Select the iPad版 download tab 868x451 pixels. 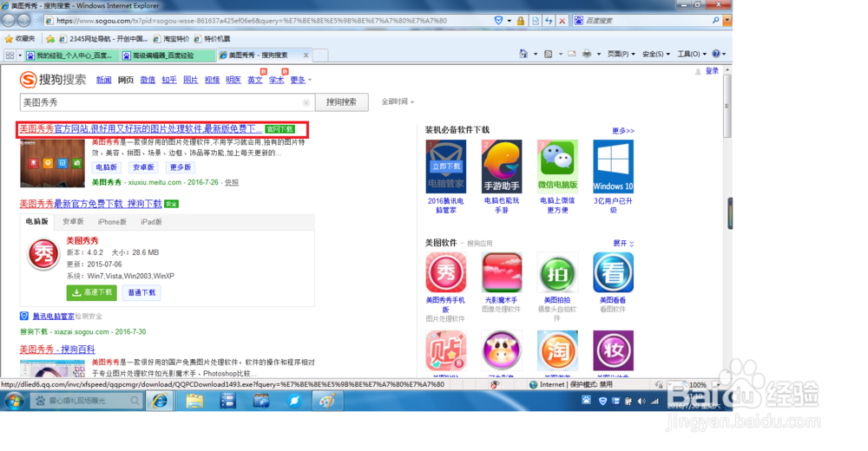tap(151, 221)
